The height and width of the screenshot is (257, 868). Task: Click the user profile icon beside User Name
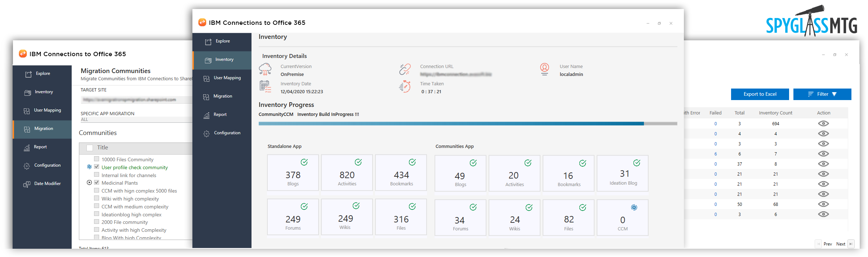pyautogui.click(x=544, y=69)
